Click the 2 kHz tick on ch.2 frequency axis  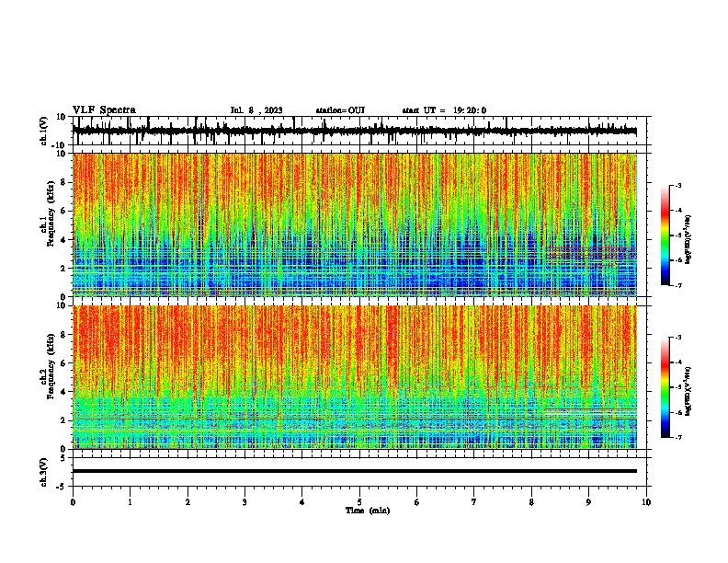(x=64, y=420)
